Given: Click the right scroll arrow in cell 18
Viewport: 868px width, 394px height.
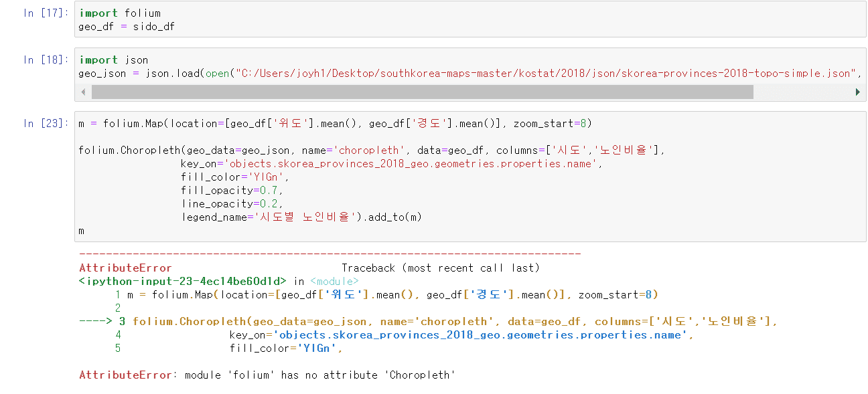Looking at the screenshot, I should (858, 92).
